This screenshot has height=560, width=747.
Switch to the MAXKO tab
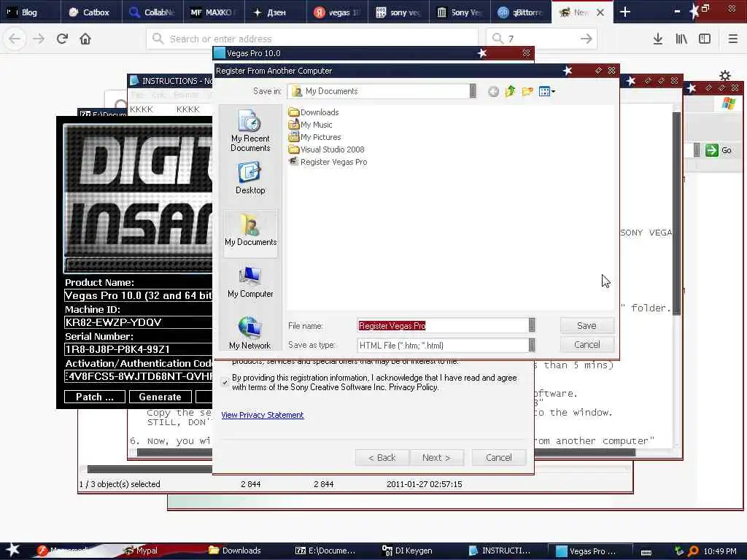point(214,12)
